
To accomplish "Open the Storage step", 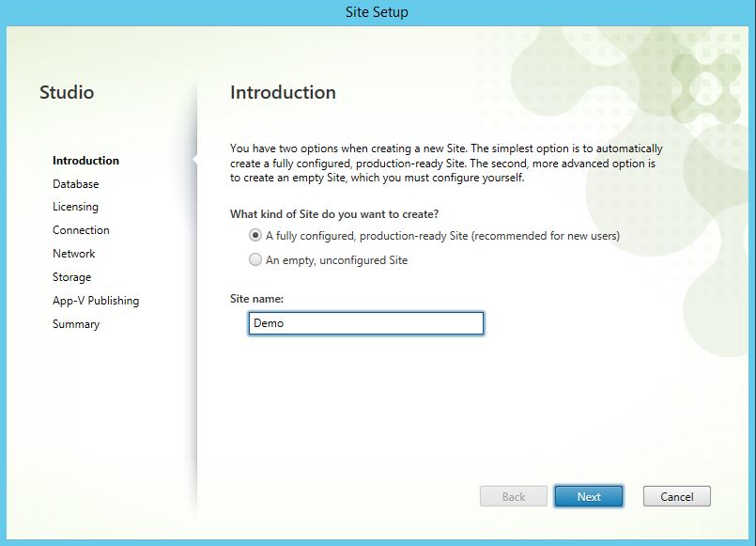I will coord(71,277).
